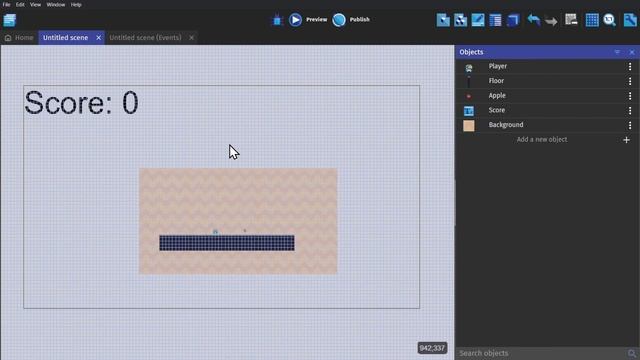Open the project manager icon
640x360 pixels.
click(9, 20)
